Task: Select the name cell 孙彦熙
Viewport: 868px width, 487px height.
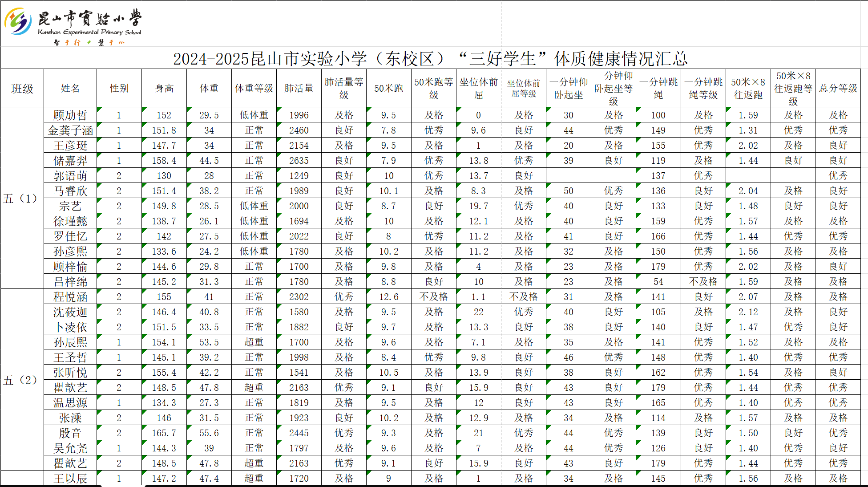Action: (x=70, y=252)
